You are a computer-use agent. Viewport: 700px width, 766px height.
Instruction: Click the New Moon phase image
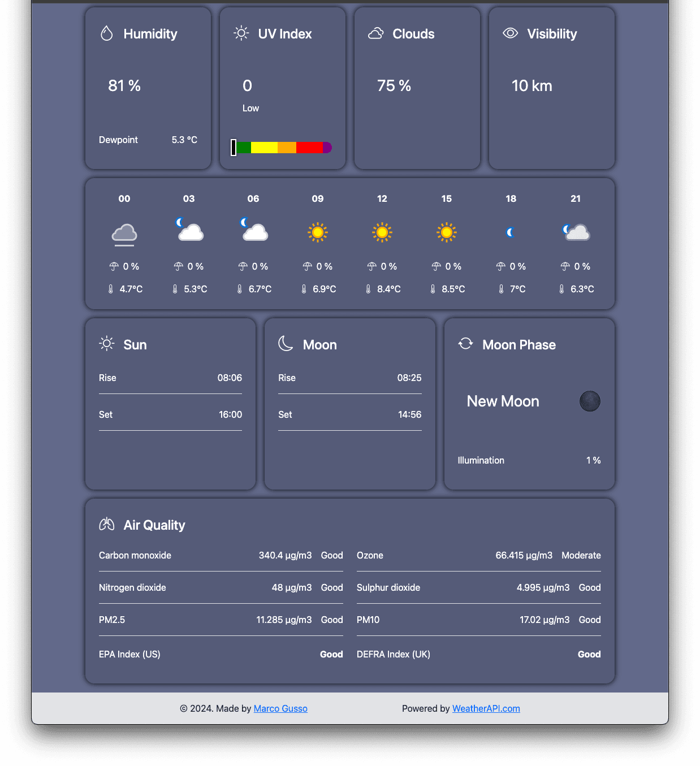pyautogui.click(x=590, y=401)
